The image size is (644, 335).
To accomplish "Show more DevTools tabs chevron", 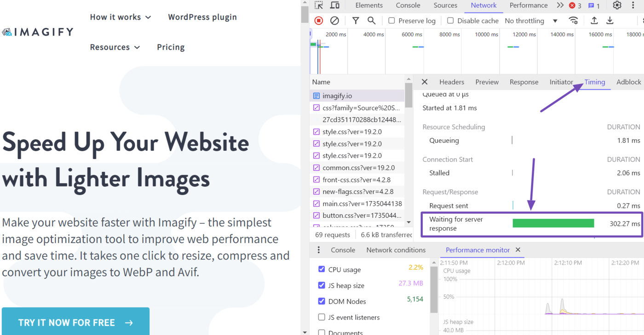I will (x=560, y=6).
